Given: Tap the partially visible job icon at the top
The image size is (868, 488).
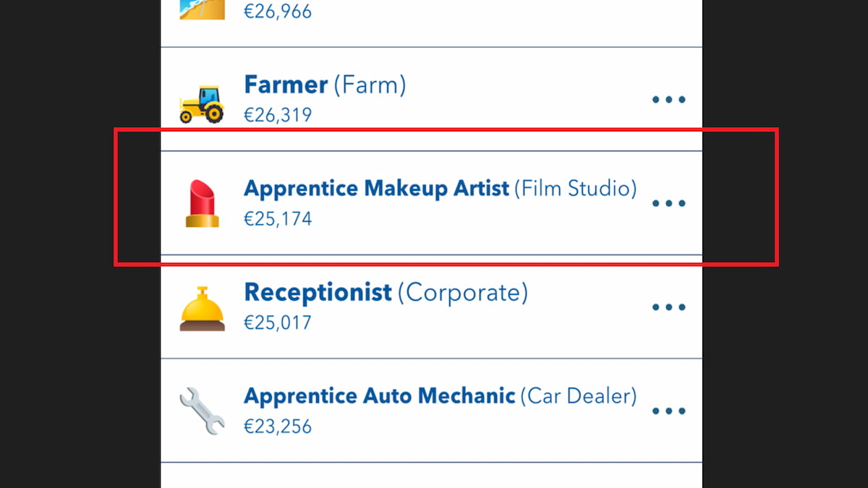Looking at the screenshot, I should [x=201, y=9].
